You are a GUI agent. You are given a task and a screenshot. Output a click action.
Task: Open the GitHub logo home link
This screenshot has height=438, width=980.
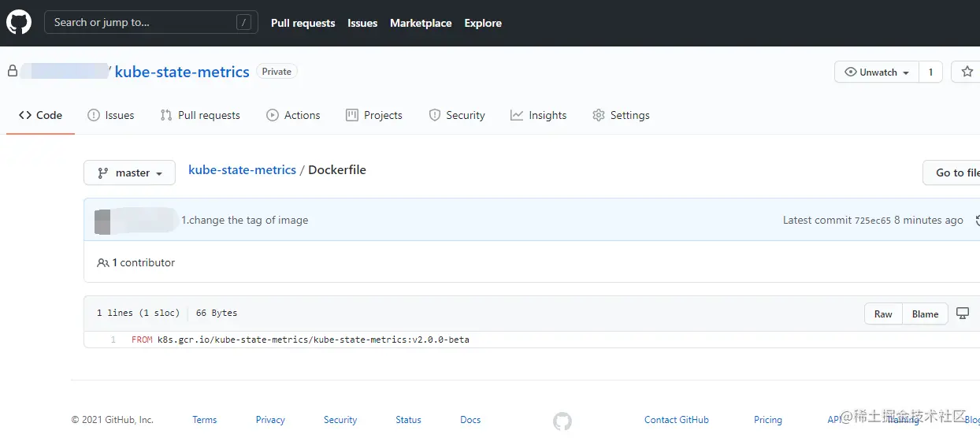[19, 23]
